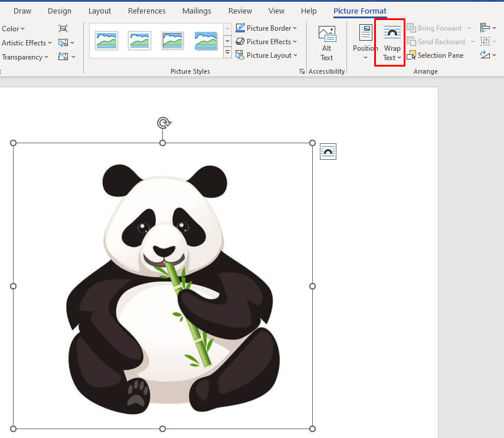This screenshot has width=504, height=438.
Task: Click the rotate handle above the panda
Action: (x=163, y=123)
